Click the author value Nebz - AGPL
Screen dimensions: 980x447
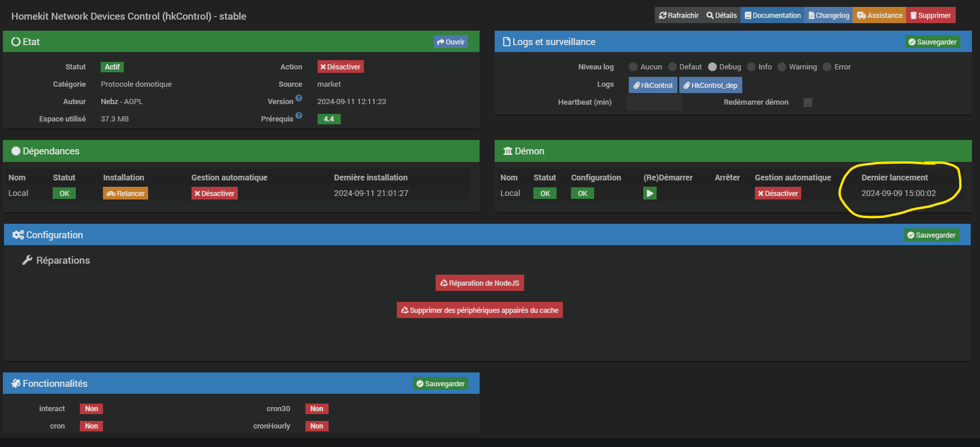121,102
